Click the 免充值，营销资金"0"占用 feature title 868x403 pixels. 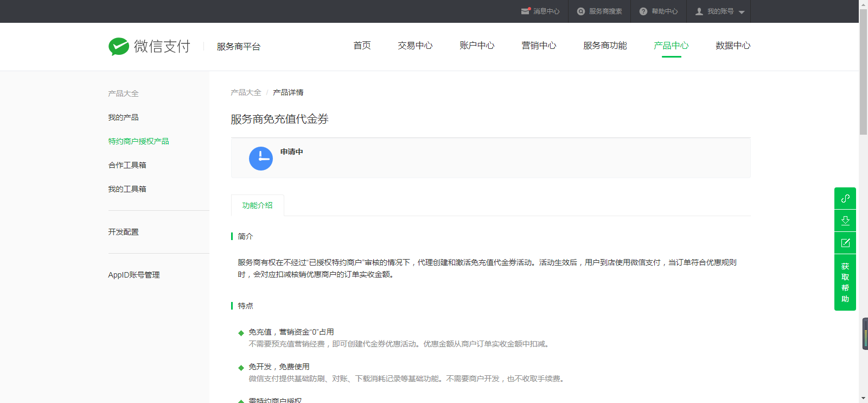(x=291, y=332)
